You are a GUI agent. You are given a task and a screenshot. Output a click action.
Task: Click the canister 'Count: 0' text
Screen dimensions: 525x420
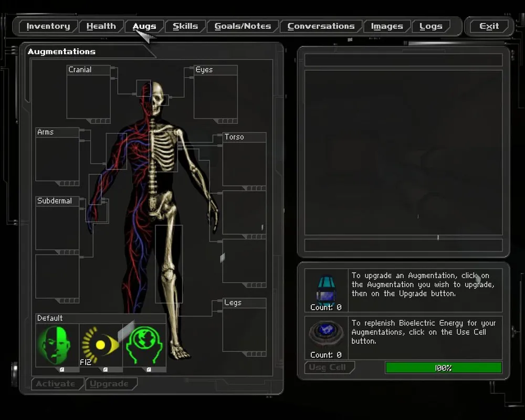(326, 307)
